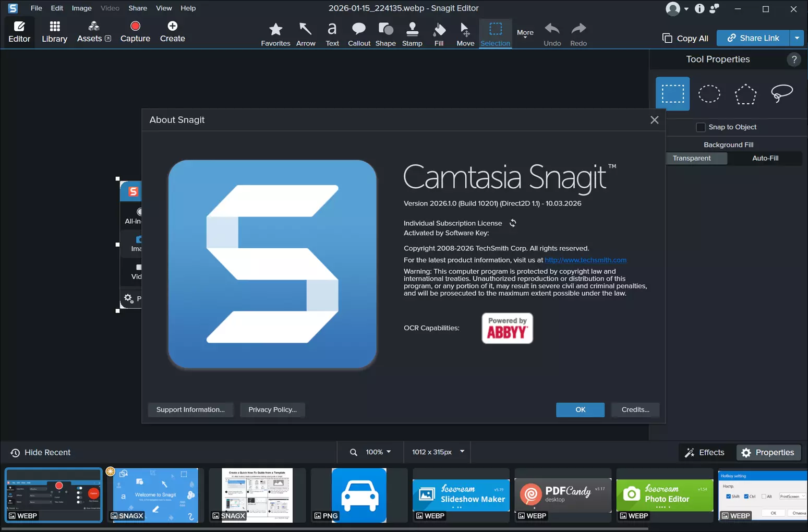The width and height of the screenshot is (808, 532).
Task: Open the Edit menu
Action: tap(57, 8)
